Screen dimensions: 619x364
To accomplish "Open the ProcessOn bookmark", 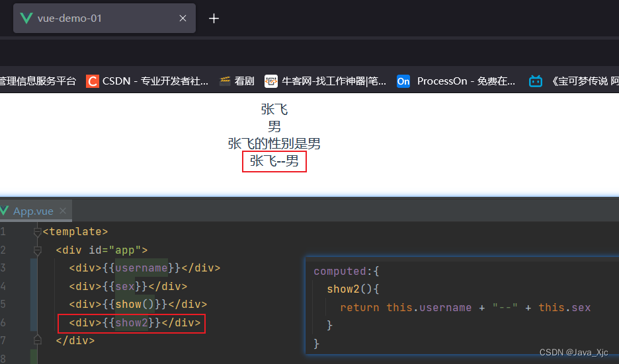I will tap(456, 81).
